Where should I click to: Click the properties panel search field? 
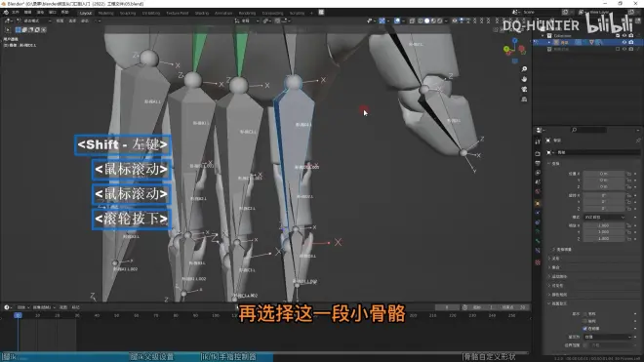[588, 130]
